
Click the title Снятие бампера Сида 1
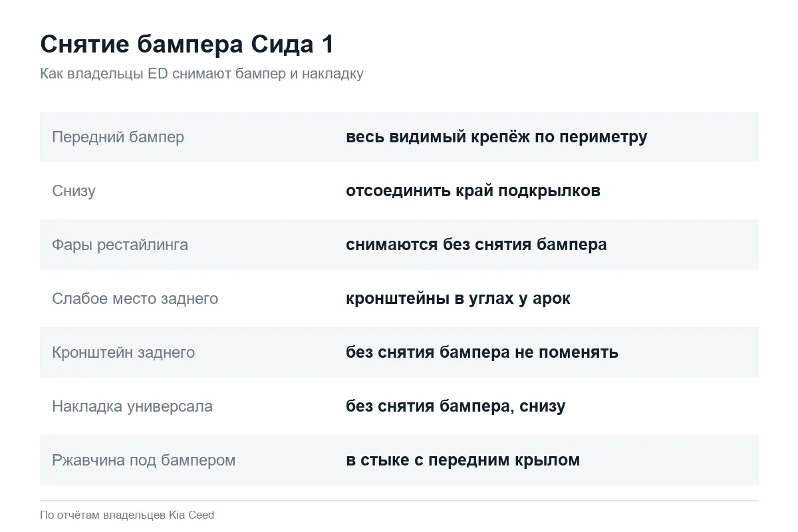click(187, 45)
